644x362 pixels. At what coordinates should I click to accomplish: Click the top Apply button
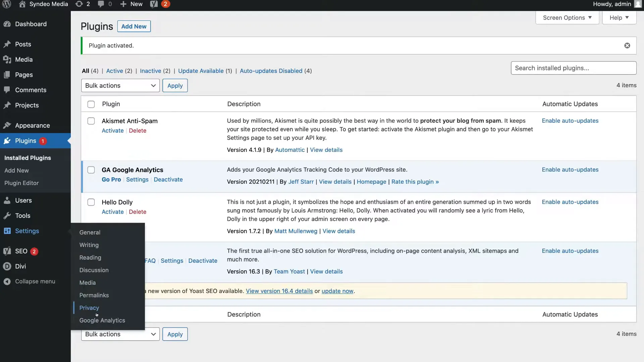[175, 85]
